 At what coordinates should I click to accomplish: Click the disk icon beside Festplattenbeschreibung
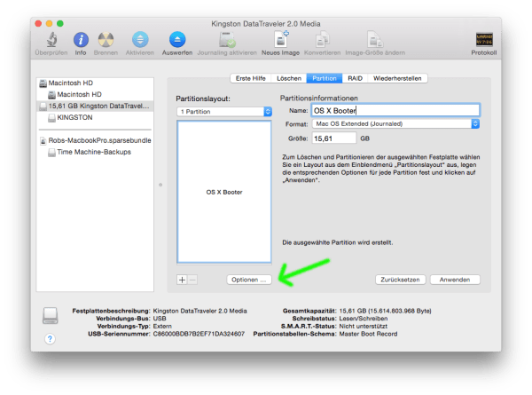51,315
